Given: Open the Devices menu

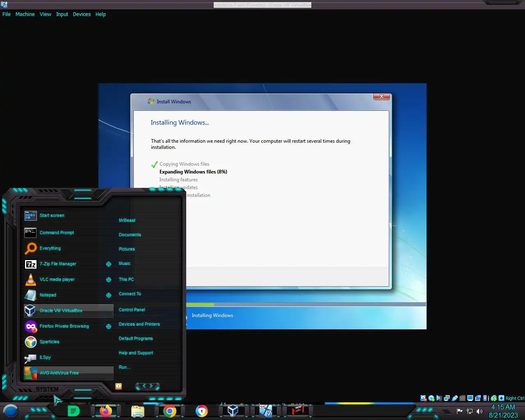Looking at the screenshot, I should pyautogui.click(x=82, y=14).
